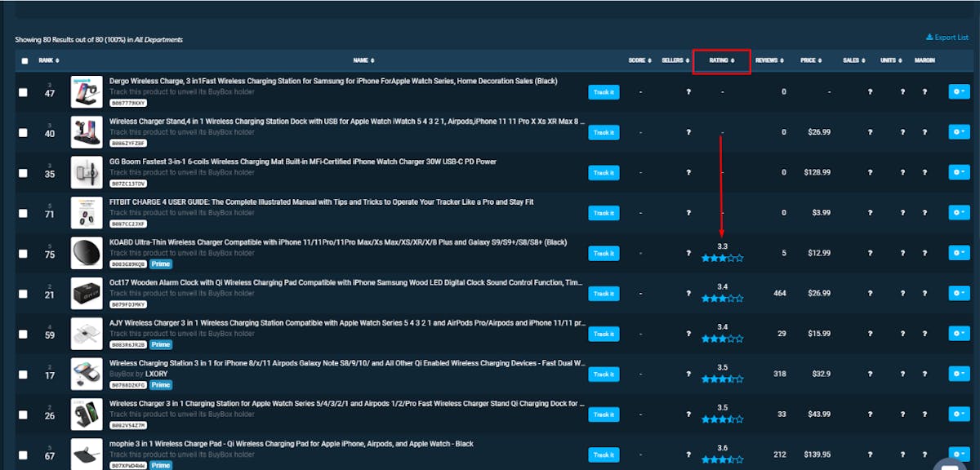
Task: Click the Prime badge on LXORY row
Action: tap(161, 385)
